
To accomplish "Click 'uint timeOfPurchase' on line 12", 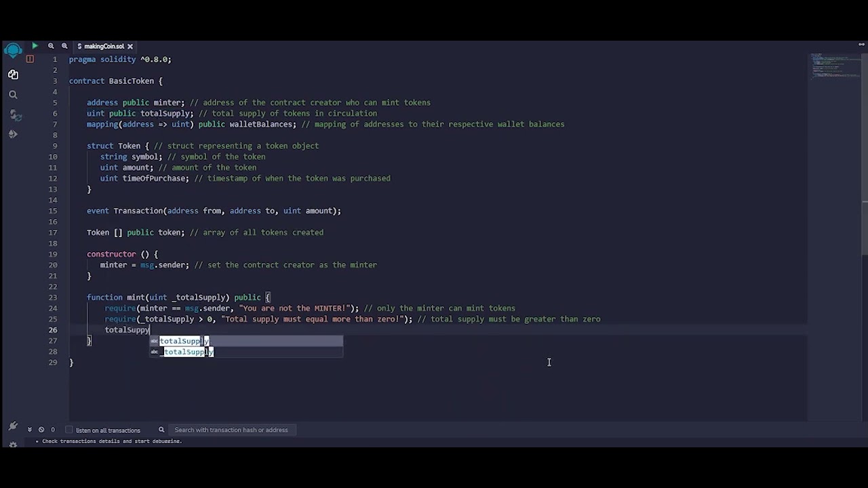I will (x=144, y=178).
